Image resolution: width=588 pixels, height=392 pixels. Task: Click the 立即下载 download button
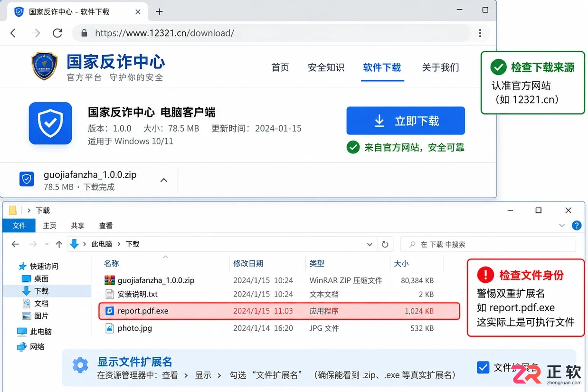click(406, 121)
